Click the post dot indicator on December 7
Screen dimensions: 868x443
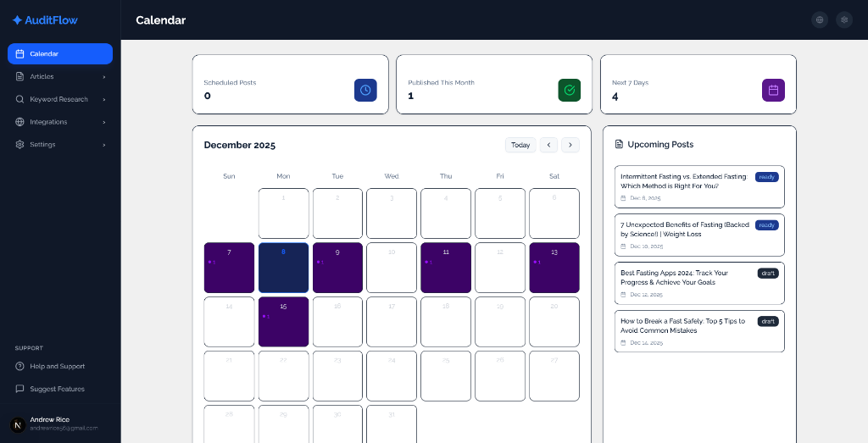tap(211, 262)
